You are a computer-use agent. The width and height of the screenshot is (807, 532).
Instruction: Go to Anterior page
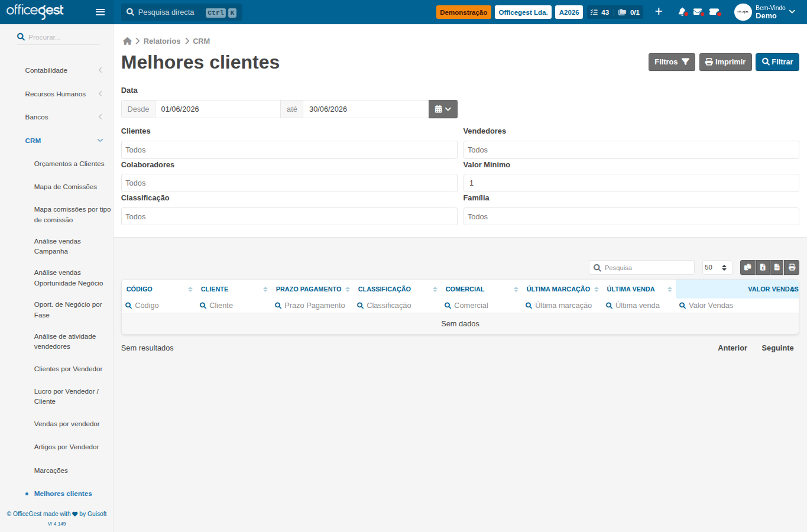coord(733,348)
